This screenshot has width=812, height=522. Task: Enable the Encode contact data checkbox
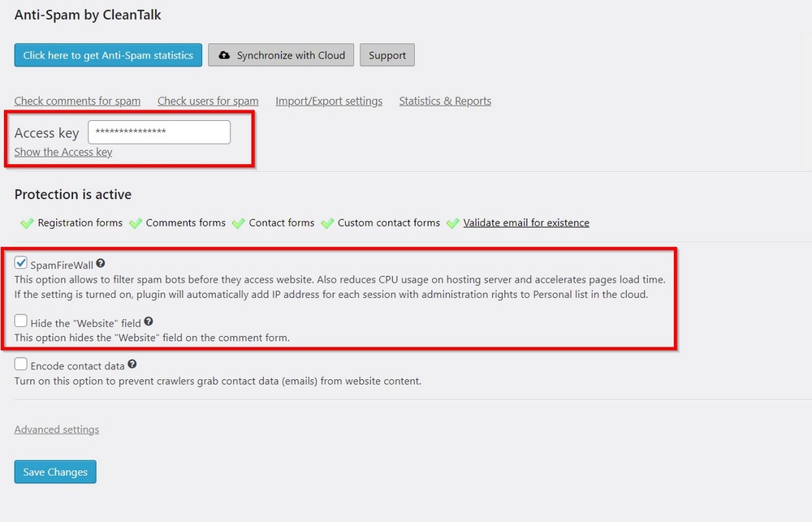click(x=21, y=364)
